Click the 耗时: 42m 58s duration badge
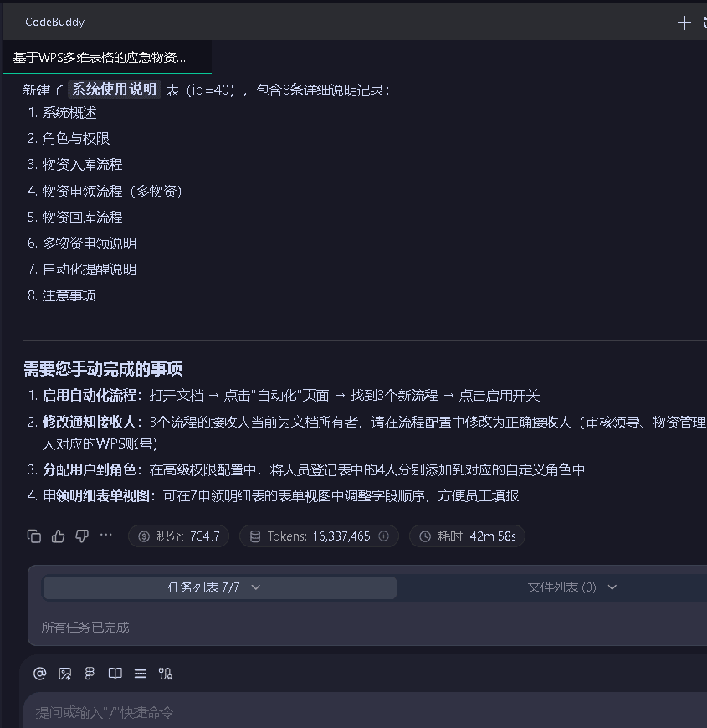The height and width of the screenshot is (728, 707). coord(467,536)
